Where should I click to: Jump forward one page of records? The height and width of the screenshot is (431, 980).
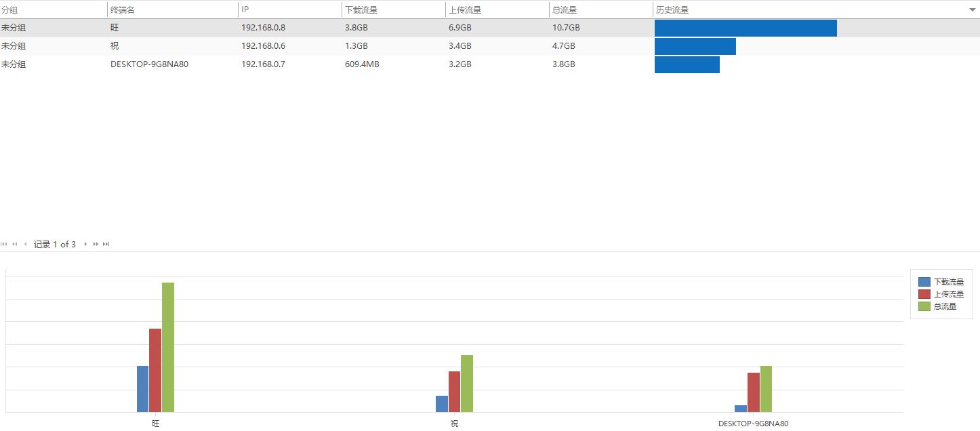coord(96,244)
